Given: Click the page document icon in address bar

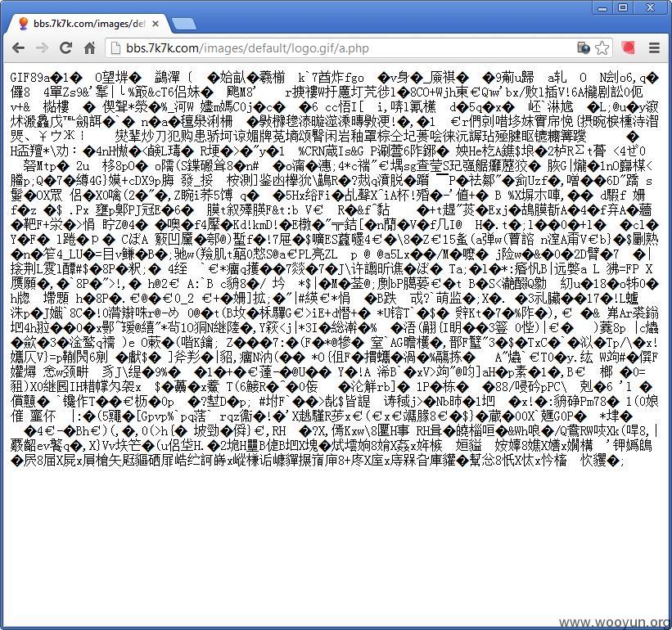Looking at the screenshot, I should pos(115,48).
